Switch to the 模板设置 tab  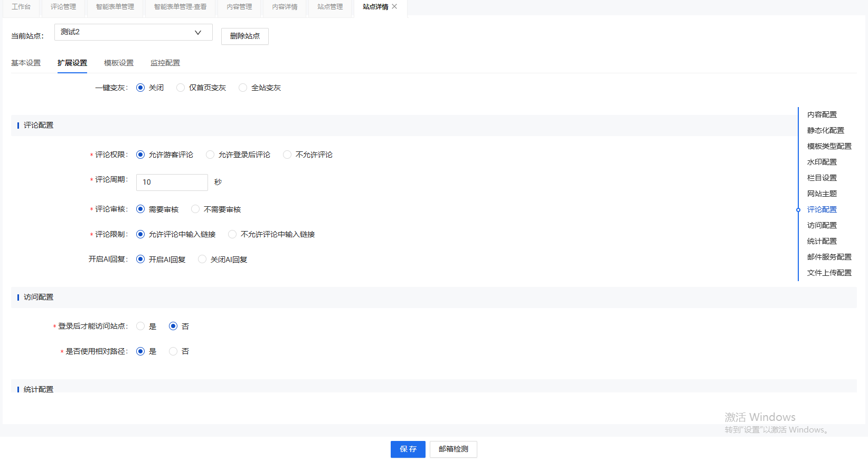point(119,63)
